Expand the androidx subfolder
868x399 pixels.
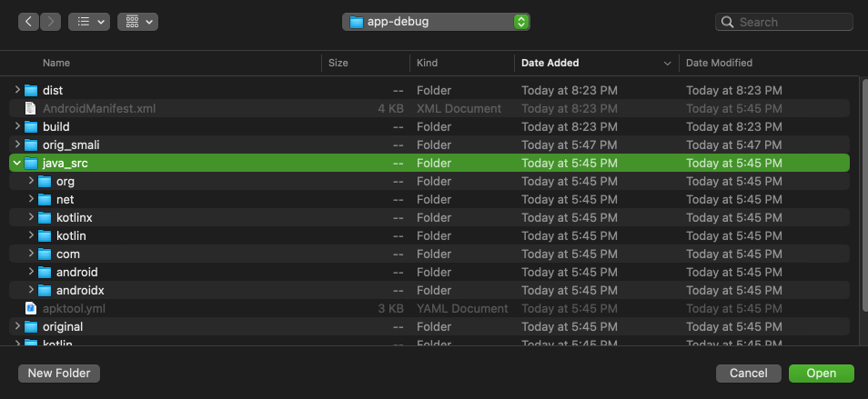click(x=31, y=290)
